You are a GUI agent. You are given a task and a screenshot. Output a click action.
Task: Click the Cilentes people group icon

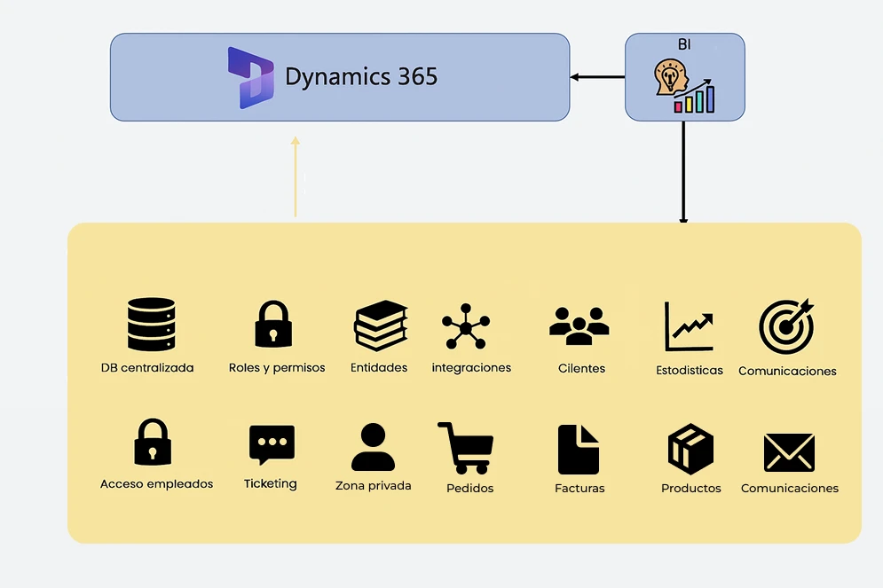click(x=579, y=325)
